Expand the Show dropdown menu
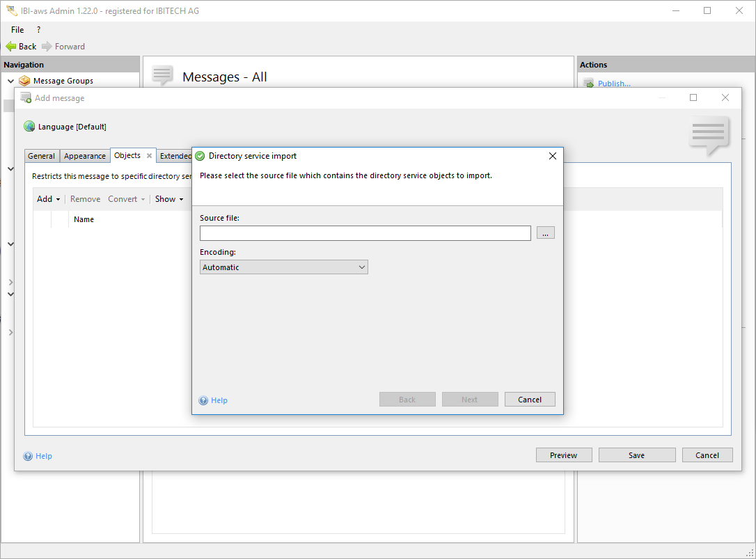756x559 pixels. 169,199
